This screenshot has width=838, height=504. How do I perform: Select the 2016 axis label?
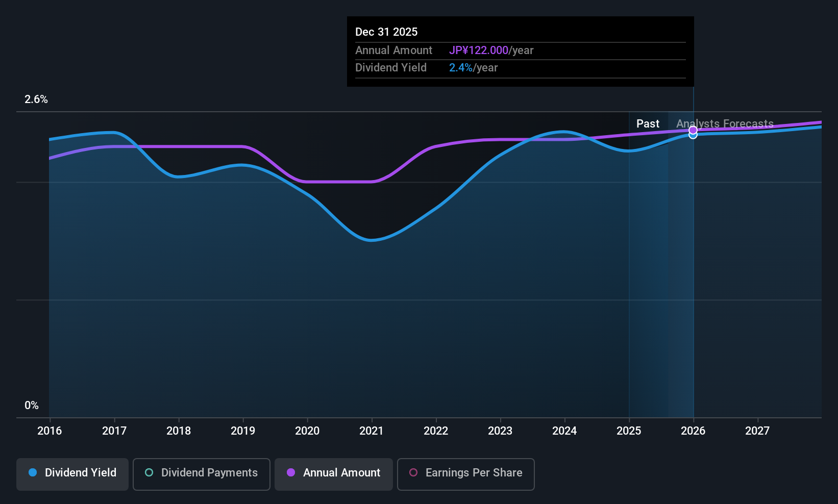point(50,431)
